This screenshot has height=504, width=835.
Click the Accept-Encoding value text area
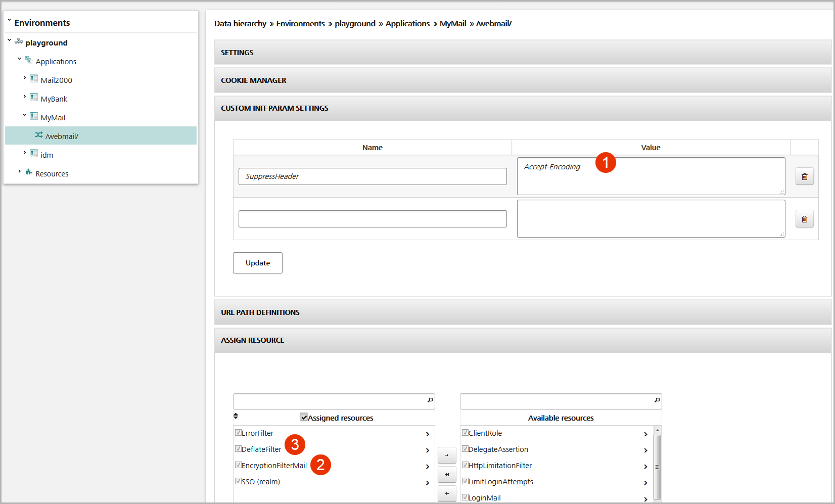[651, 176]
